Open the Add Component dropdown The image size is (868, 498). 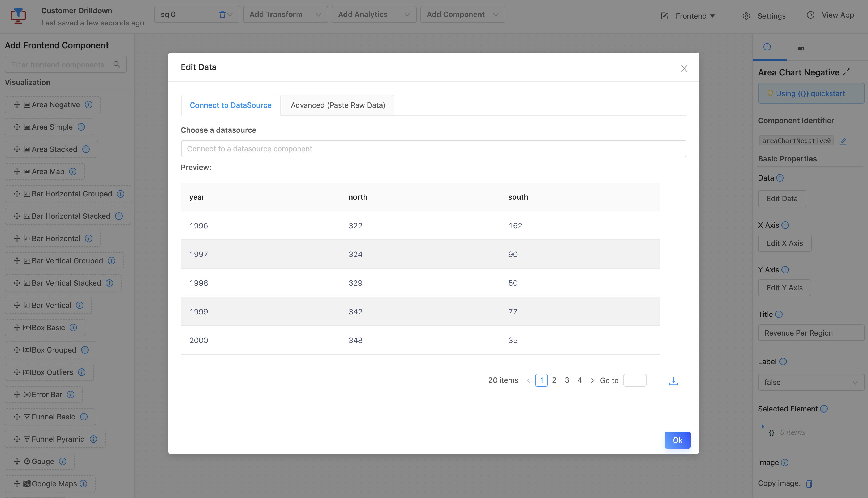tap(462, 14)
